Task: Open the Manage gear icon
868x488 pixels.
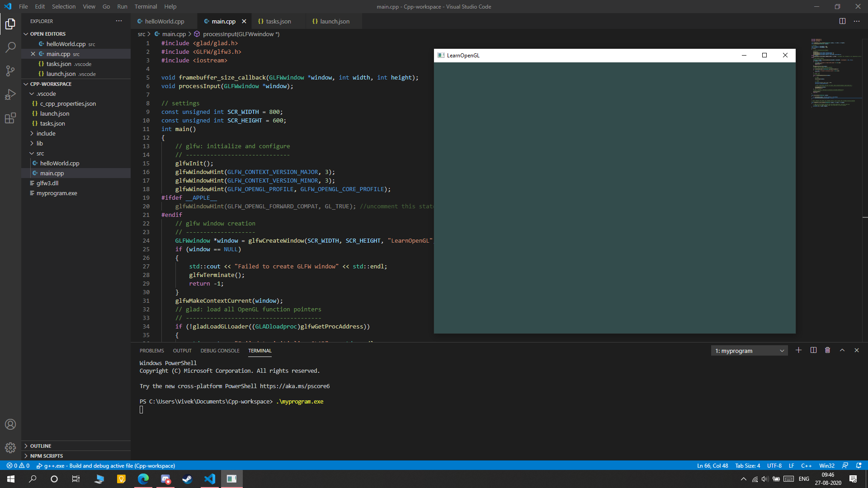Action: click(10, 447)
